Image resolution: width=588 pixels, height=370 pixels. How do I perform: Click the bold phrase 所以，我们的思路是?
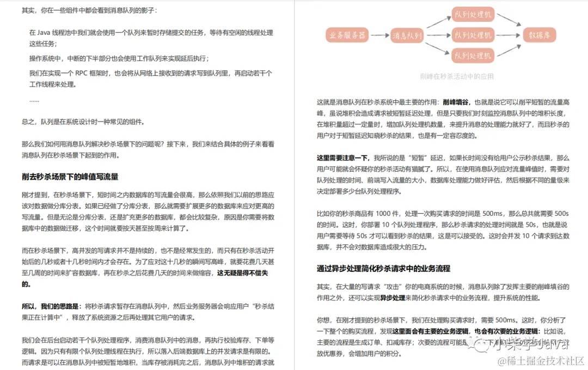51,307
